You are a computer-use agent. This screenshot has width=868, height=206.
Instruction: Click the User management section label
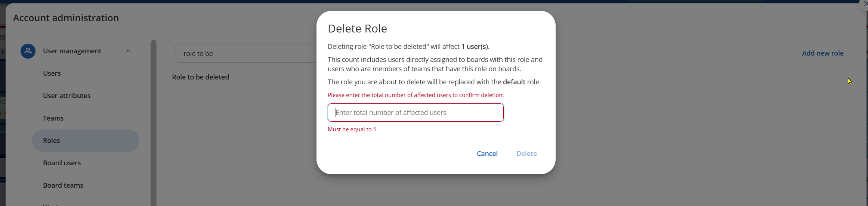72,51
